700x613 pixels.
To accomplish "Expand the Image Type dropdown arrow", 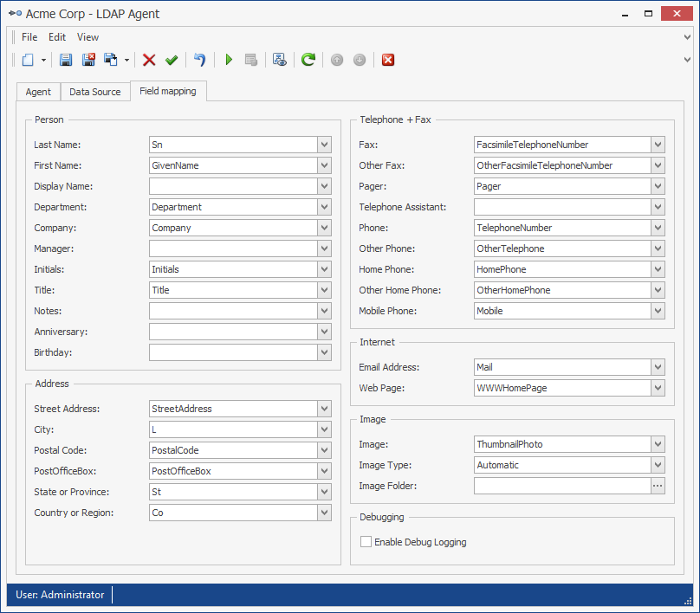I will click(658, 465).
